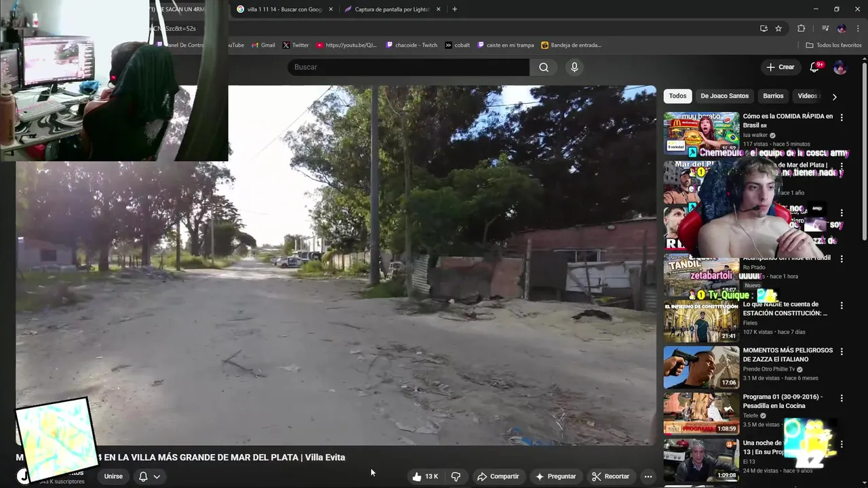
Task: Open a new browser tab
Action: click(454, 9)
